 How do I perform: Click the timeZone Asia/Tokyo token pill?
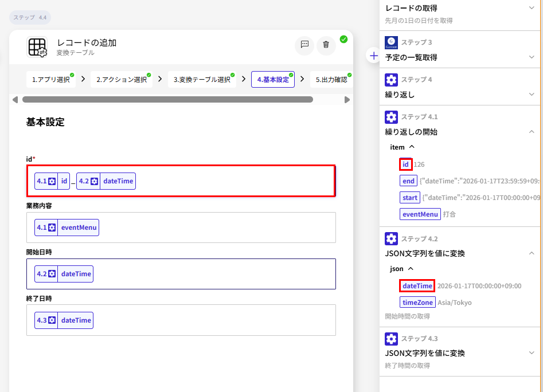[417, 302]
